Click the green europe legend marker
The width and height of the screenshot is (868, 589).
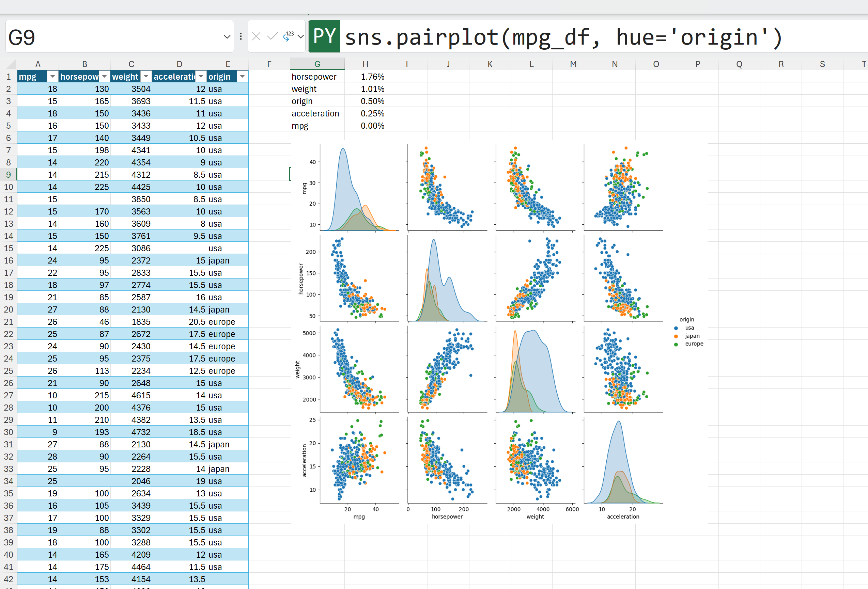(x=676, y=344)
